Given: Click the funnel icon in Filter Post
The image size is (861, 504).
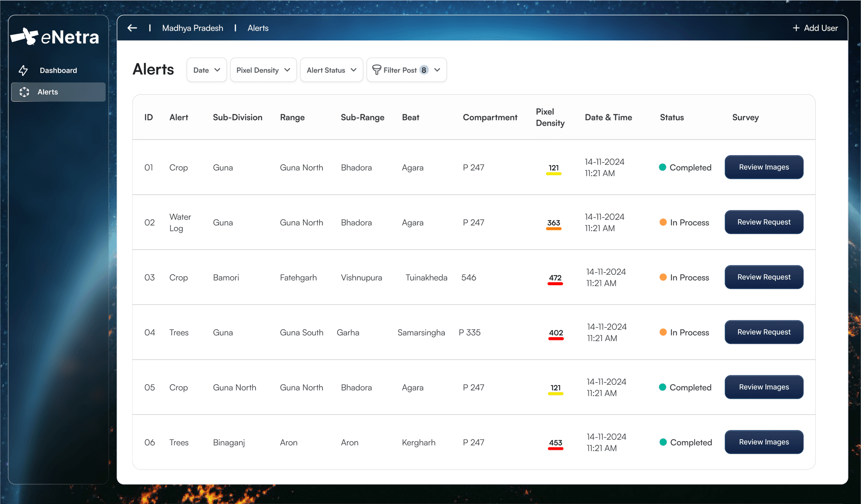Looking at the screenshot, I should [376, 70].
